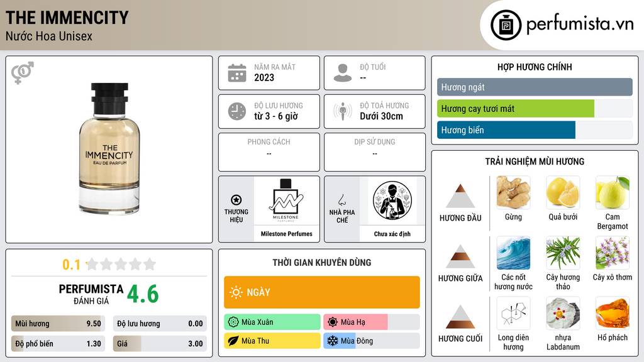The image size is (644, 362).
Task: Click the star badge icon above Thương hiệu
Action: click(236, 200)
